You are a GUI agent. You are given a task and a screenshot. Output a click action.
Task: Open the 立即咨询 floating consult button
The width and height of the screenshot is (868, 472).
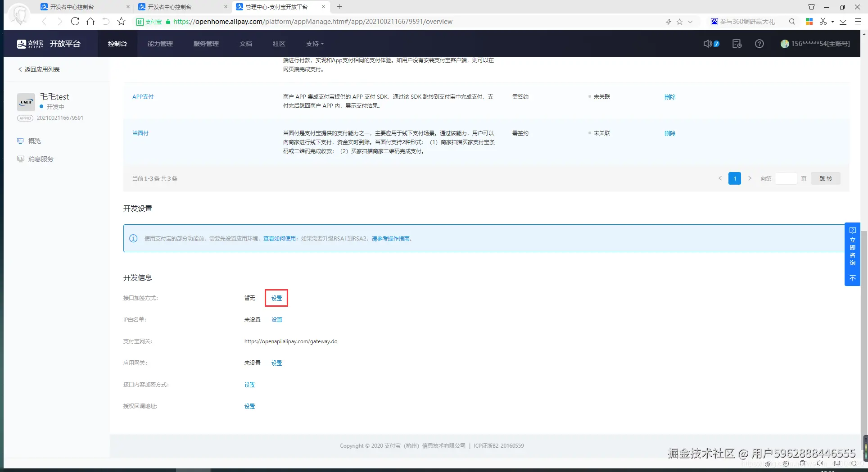coord(853,247)
